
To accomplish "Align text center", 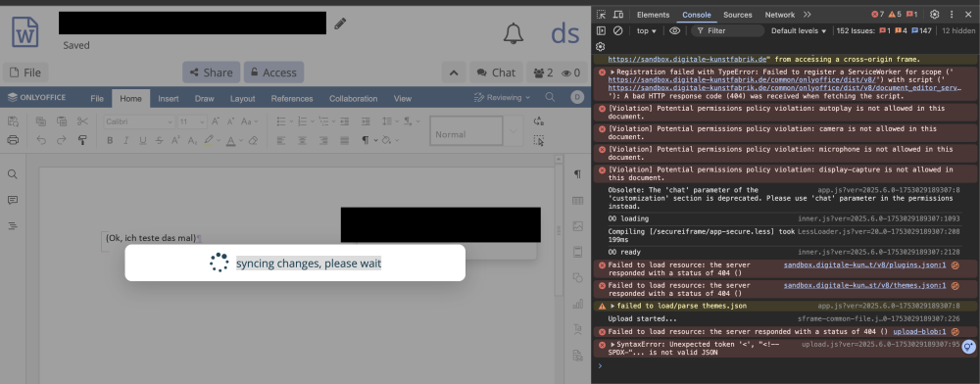I will 303,140.
